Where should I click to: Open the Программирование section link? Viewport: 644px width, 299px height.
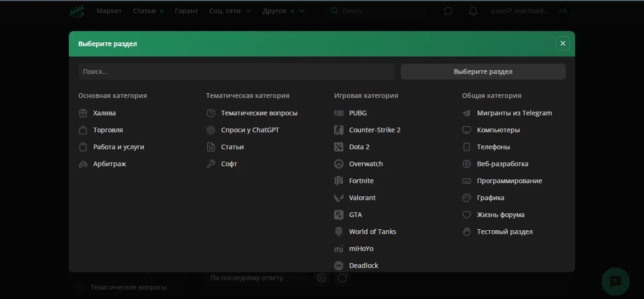509,181
